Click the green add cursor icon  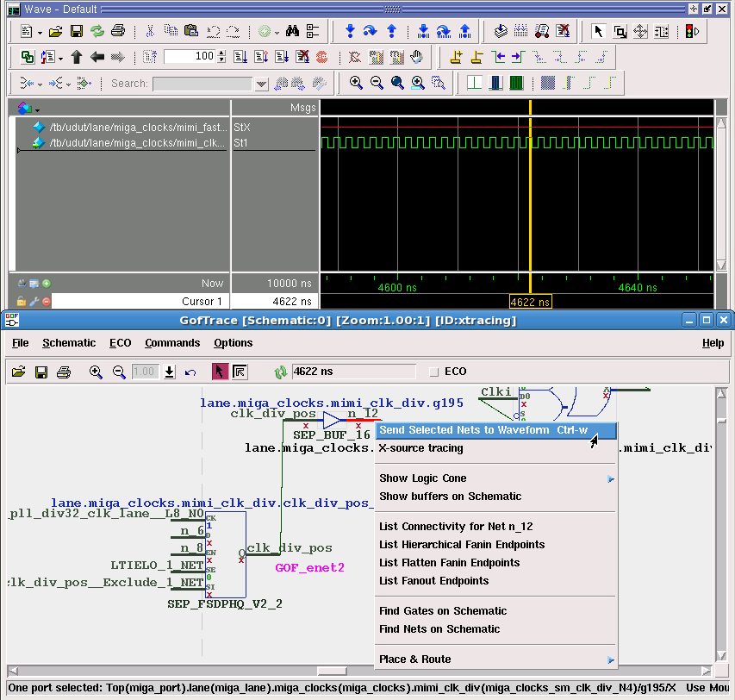[x=47, y=284]
